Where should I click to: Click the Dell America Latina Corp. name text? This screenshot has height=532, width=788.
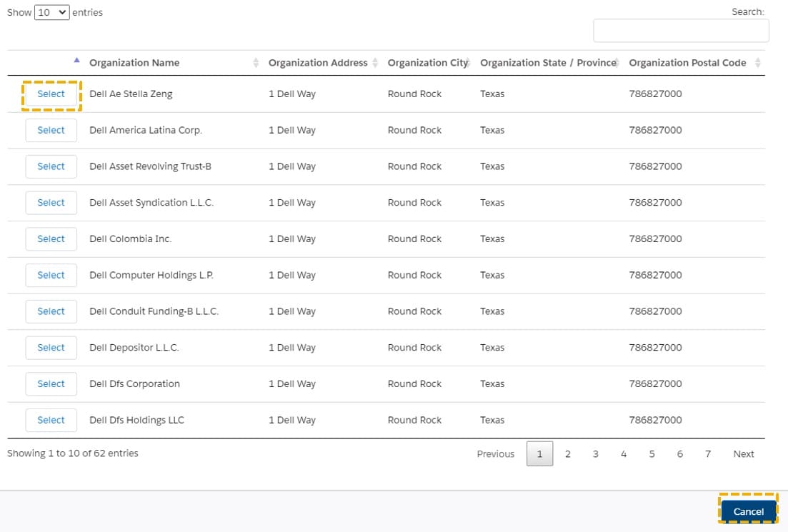(146, 130)
